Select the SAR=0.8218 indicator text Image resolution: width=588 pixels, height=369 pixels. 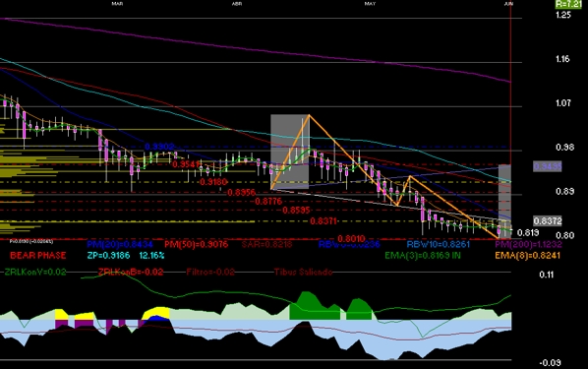(266, 244)
